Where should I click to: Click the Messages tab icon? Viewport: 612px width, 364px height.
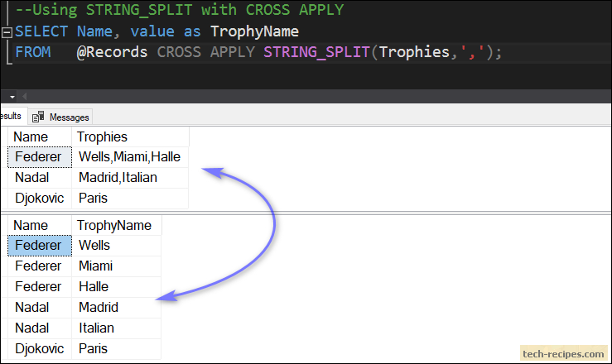coord(38,117)
